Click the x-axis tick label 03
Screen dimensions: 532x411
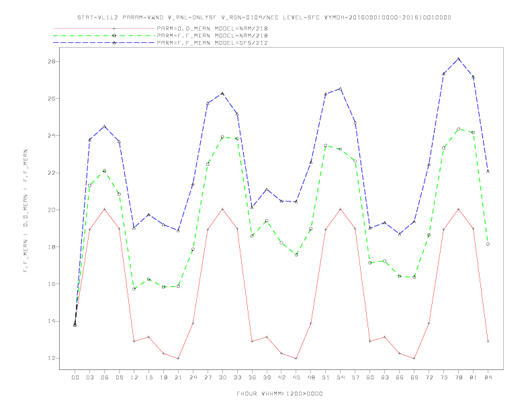click(90, 377)
